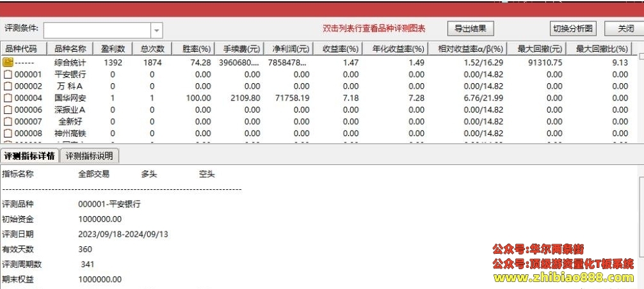644x289 pixels.
Task: Focus the 评测条件 input field
Action: point(98,30)
